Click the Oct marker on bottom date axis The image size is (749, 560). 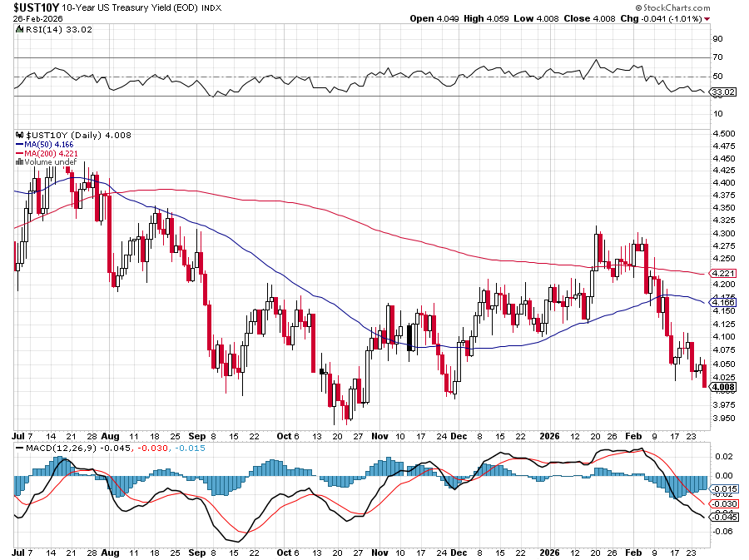click(x=285, y=552)
